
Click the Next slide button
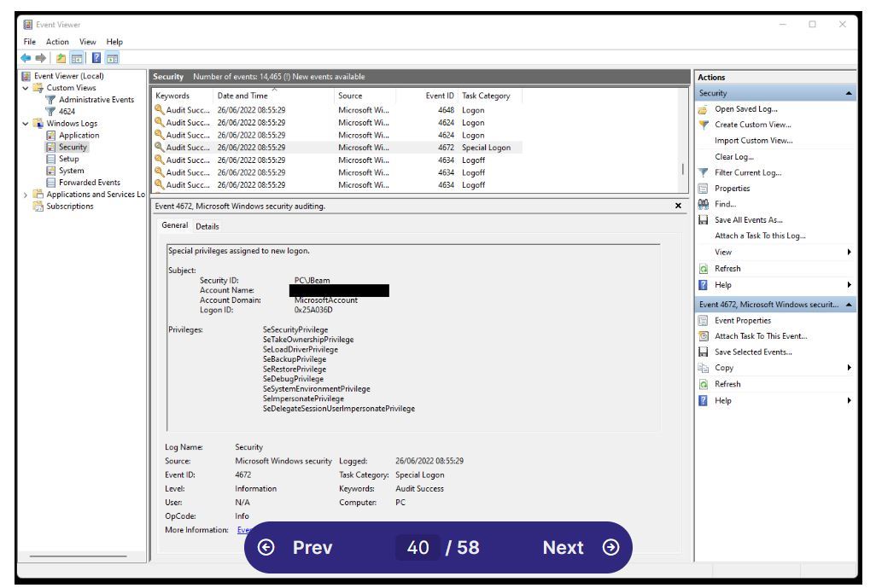(581, 548)
